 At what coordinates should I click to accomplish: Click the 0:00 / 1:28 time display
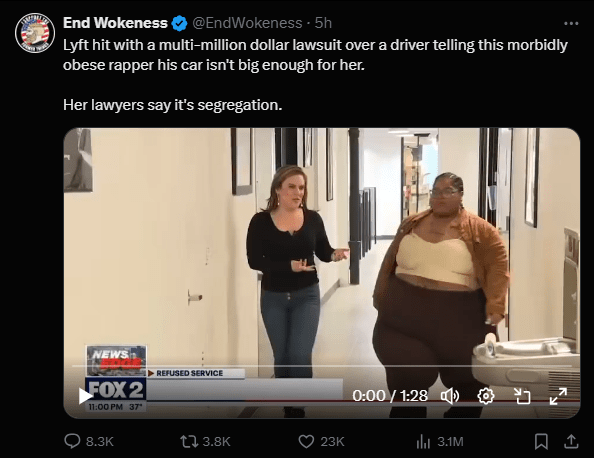point(390,396)
